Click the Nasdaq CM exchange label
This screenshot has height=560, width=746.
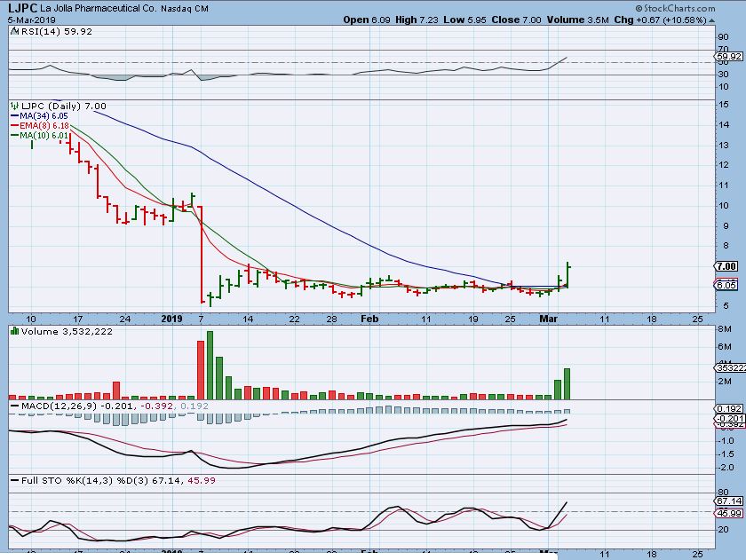(x=185, y=9)
